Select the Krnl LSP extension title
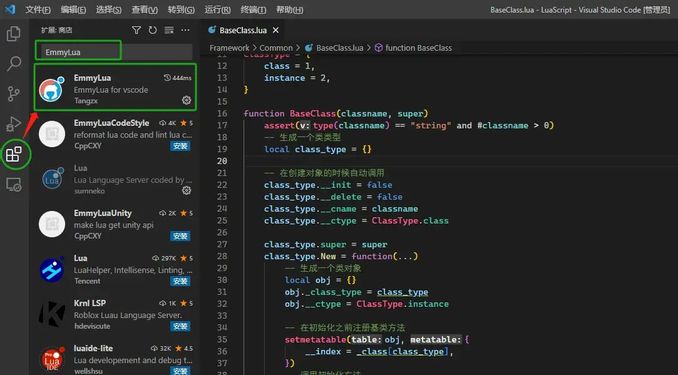Image resolution: width=678 pixels, height=375 pixels. [90, 303]
